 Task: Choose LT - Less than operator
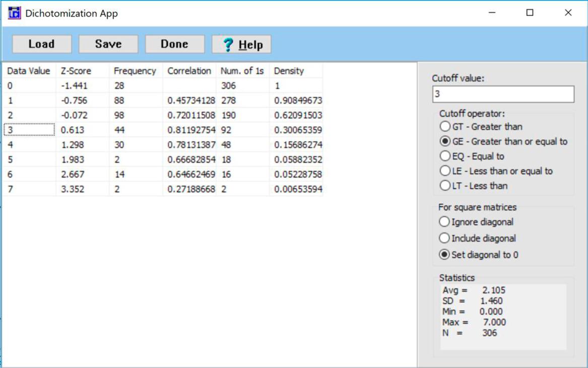click(444, 186)
